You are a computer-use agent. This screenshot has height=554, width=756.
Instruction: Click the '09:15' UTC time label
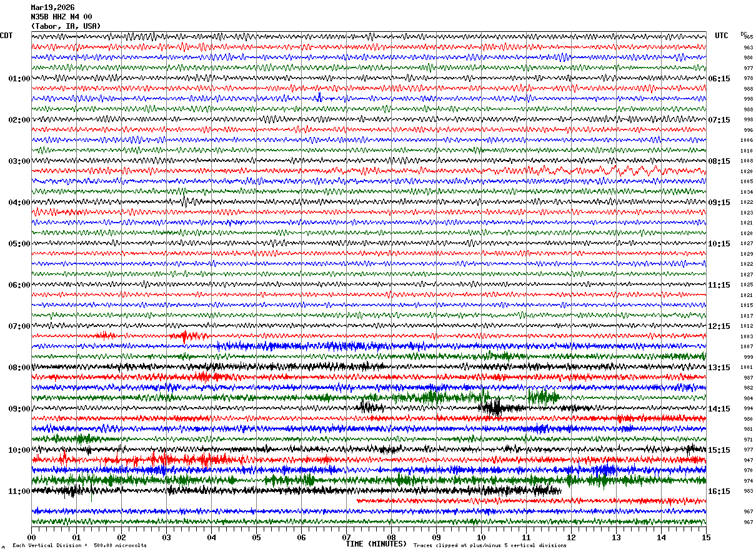click(x=719, y=203)
